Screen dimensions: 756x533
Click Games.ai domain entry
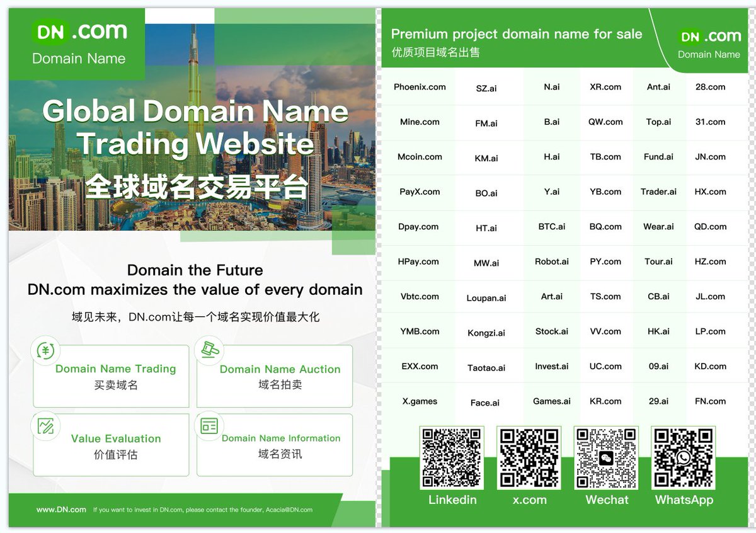pos(552,401)
